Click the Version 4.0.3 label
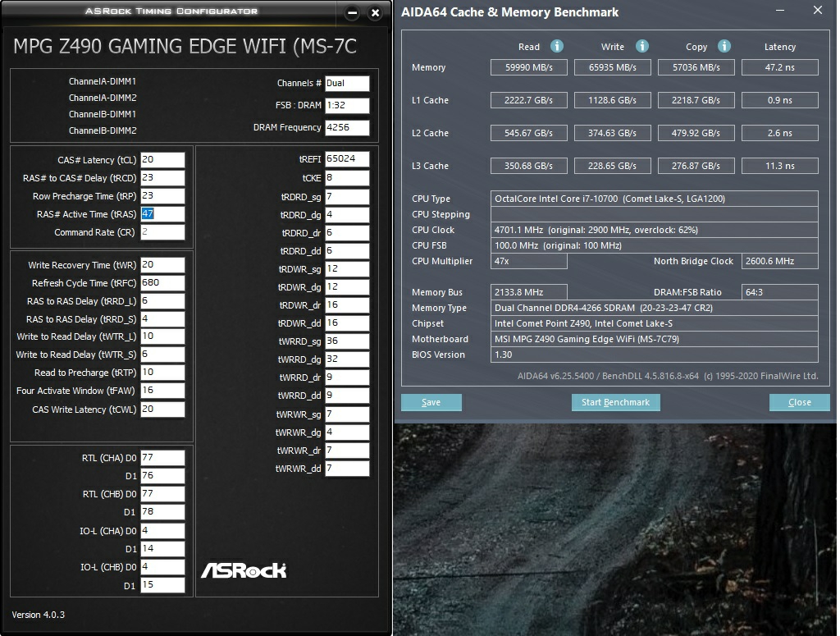 tap(38, 615)
